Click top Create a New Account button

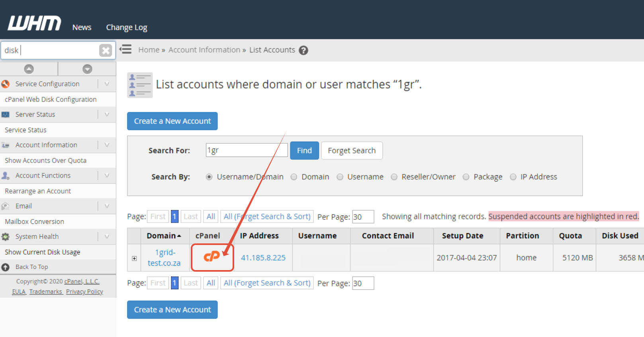click(172, 121)
